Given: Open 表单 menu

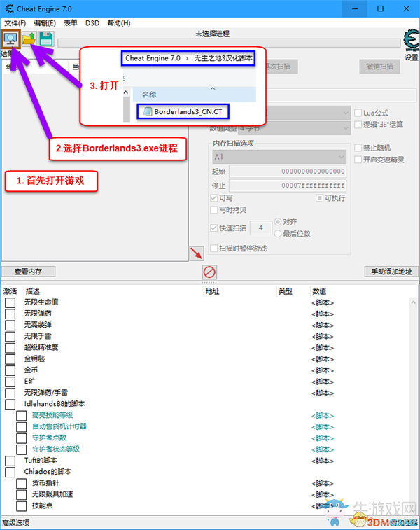Looking at the screenshot, I should pos(70,23).
